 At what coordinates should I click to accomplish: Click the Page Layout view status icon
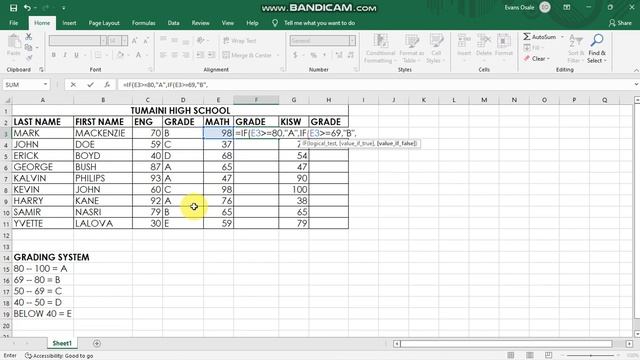[x=530, y=355]
